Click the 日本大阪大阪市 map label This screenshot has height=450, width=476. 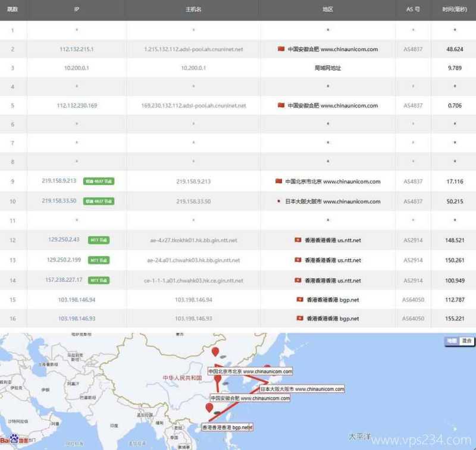tap(302, 389)
